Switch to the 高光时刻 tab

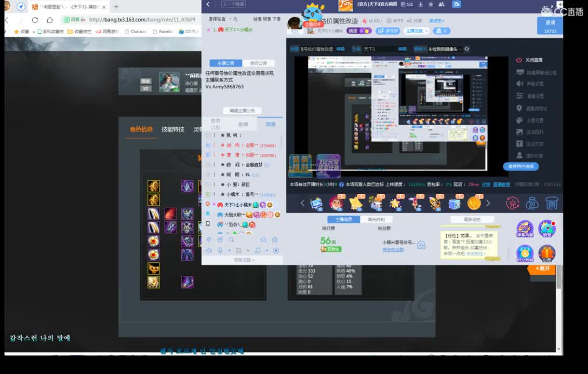[x=376, y=219]
